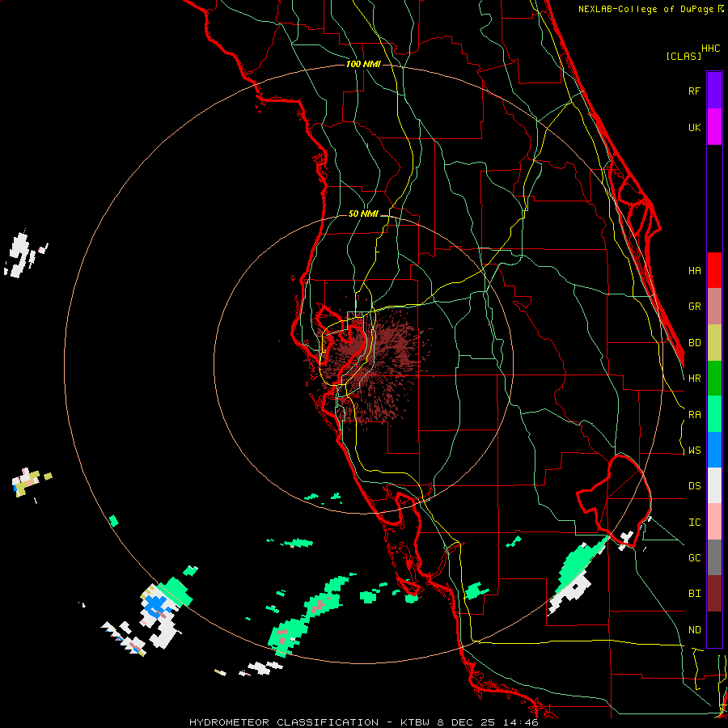Select the yellow BD legend swatch
This screenshot has width=728, height=728.
pyautogui.click(x=714, y=343)
